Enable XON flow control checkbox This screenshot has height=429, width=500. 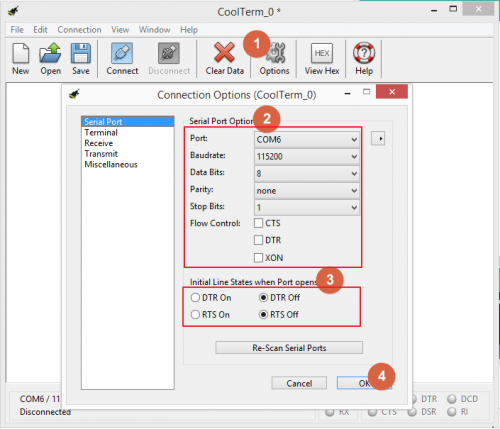coord(258,258)
